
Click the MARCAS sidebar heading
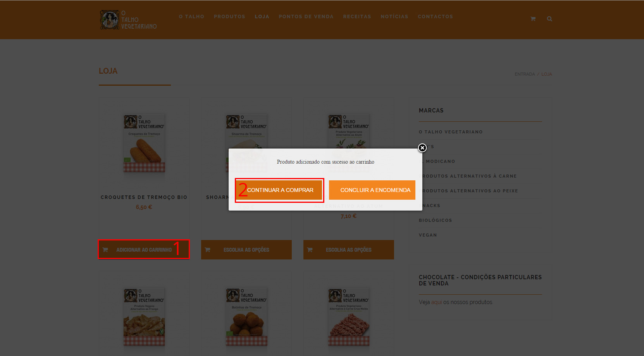431,111
